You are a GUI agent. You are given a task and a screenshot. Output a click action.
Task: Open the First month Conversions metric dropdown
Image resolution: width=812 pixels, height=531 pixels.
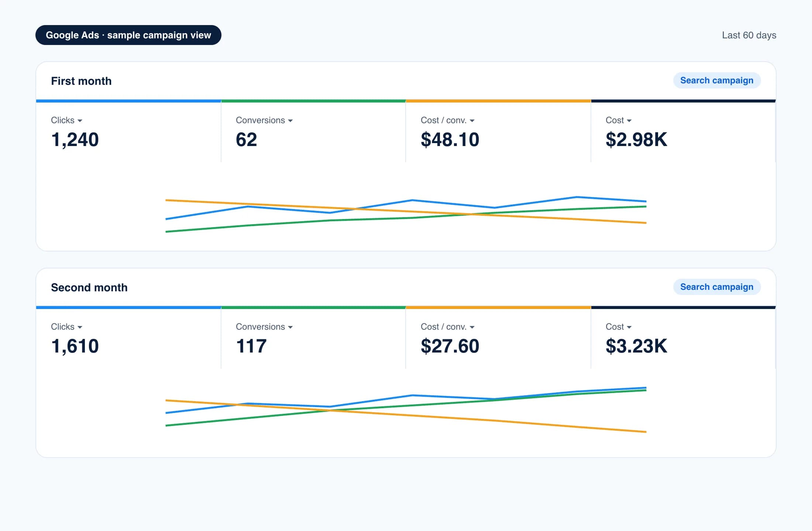[264, 120]
